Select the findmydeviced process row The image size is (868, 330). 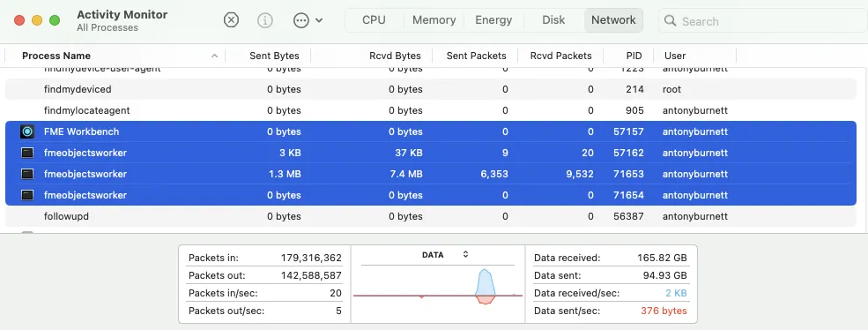point(431,89)
